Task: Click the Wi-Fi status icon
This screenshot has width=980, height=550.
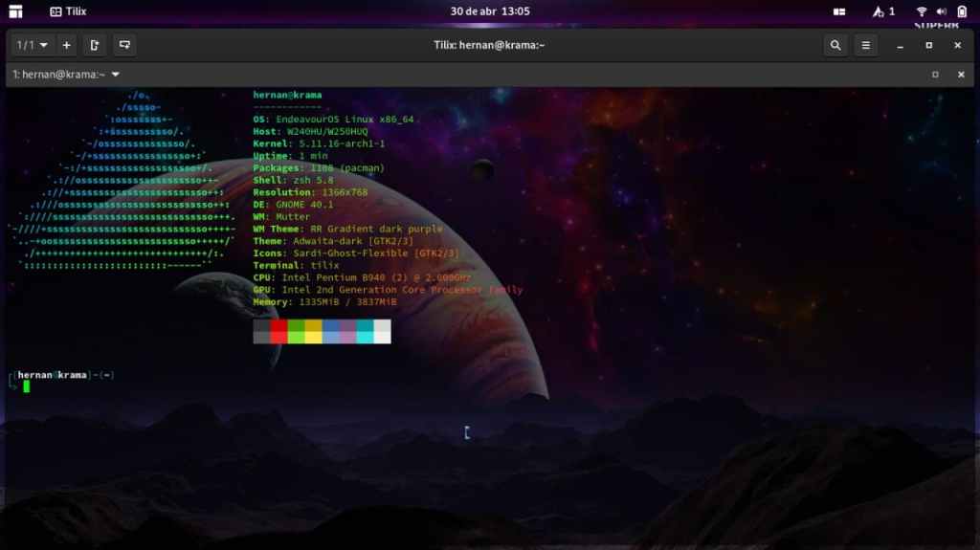Action: coord(922,11)
